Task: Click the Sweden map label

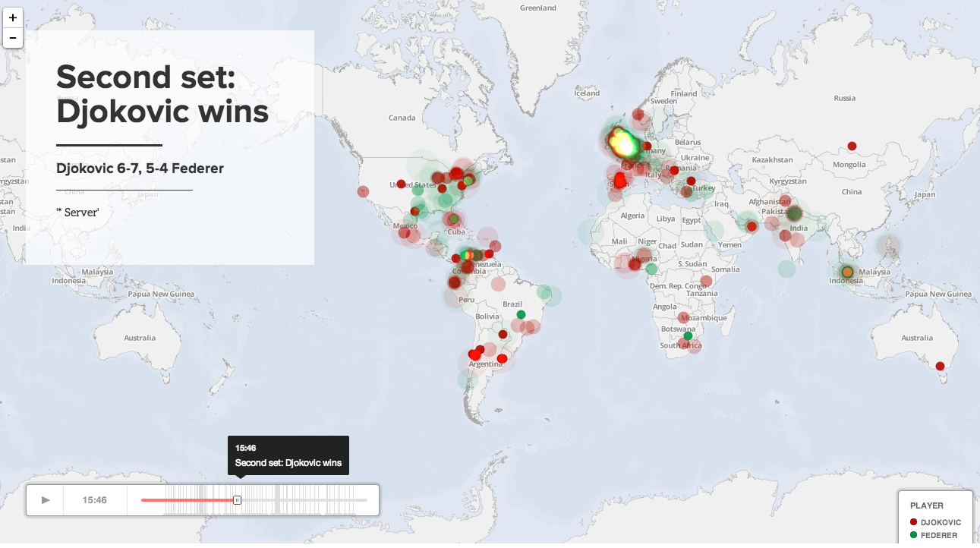Action: 663,101
